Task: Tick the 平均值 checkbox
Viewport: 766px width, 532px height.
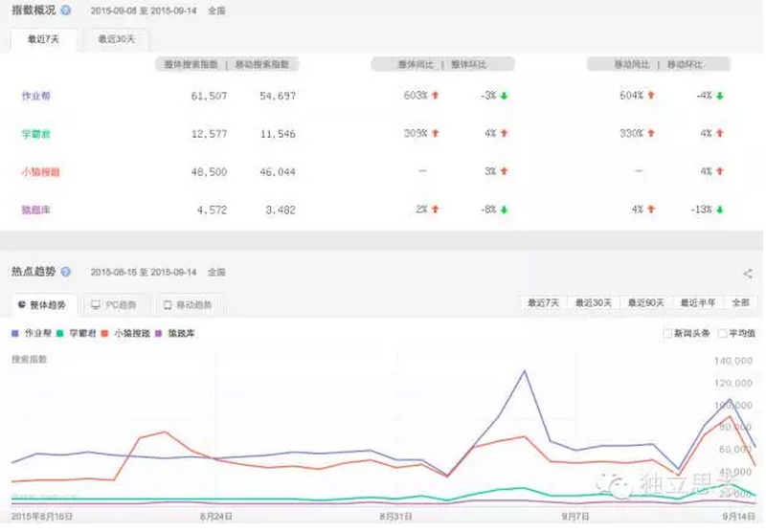Action: click(721, 334)
